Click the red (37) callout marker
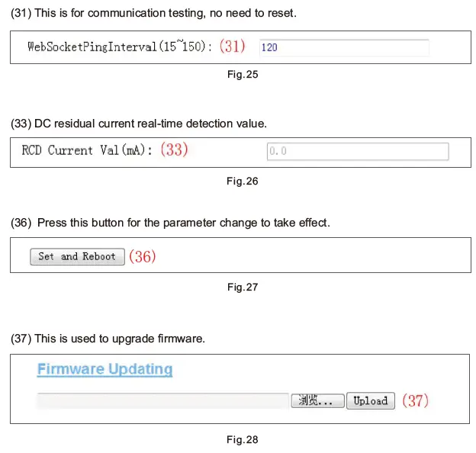The width and height of the screenshot is (476, 453). (415, 401)
